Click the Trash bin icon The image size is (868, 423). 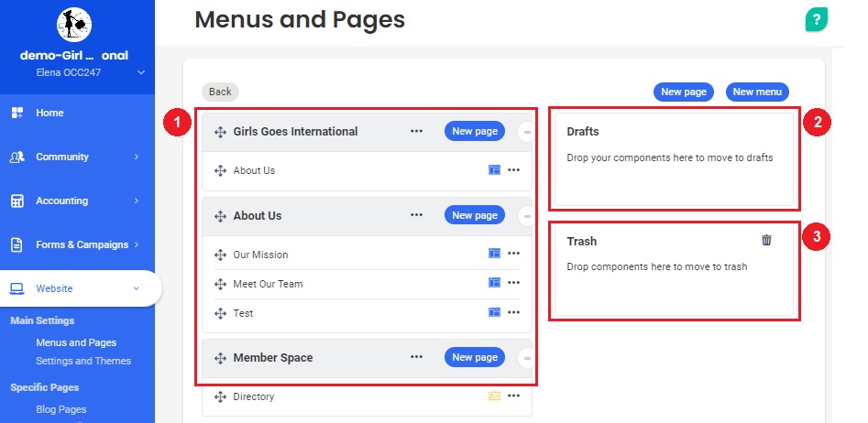coord(766,240)
